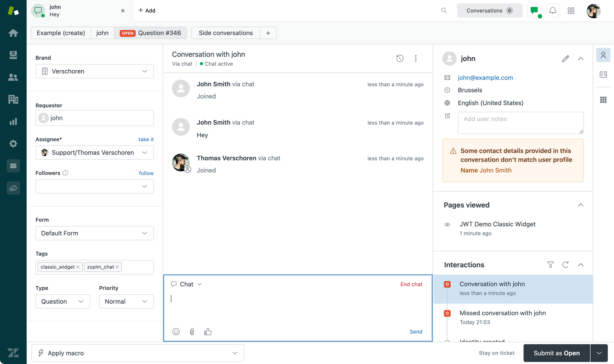Click the thumbs up rating icon
Image resolution: width=614 pixels, height=364 pixels.
click(208, 331)
